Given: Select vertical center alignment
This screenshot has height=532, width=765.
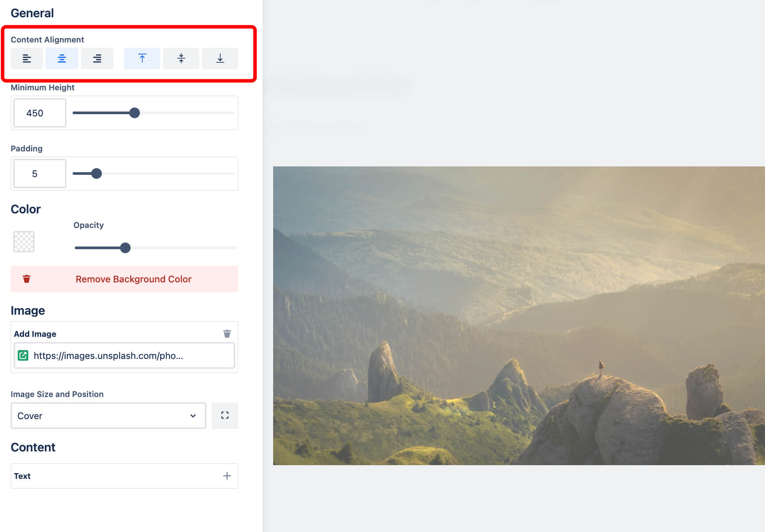Looking at the screenshot, I should [x=181, y=58].
